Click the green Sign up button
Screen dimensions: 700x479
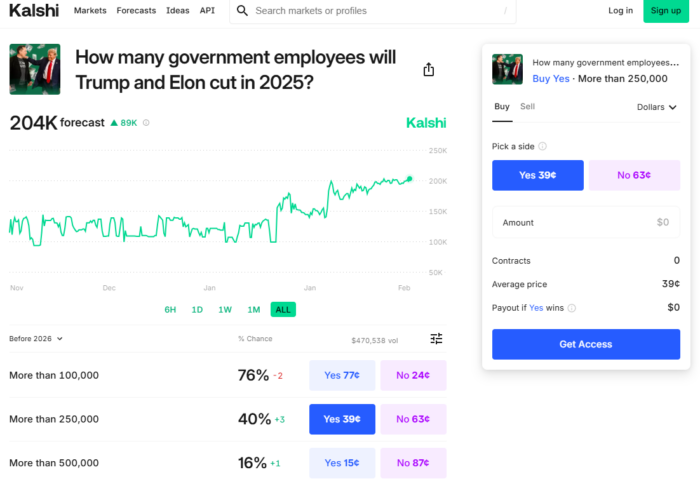(x=665, y=11)
